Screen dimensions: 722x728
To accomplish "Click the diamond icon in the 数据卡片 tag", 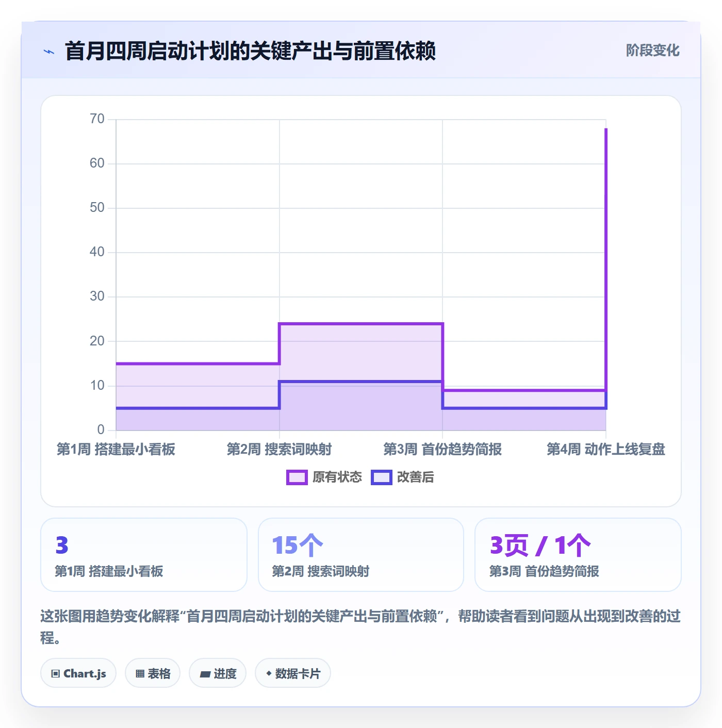I will 269,673.
